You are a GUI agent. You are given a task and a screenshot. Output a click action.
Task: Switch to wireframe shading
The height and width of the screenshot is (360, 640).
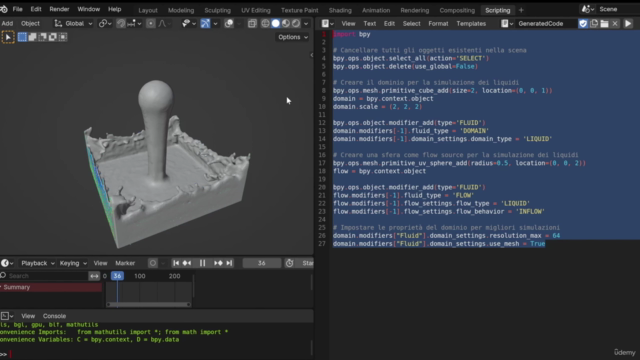(x=265, y=24)
